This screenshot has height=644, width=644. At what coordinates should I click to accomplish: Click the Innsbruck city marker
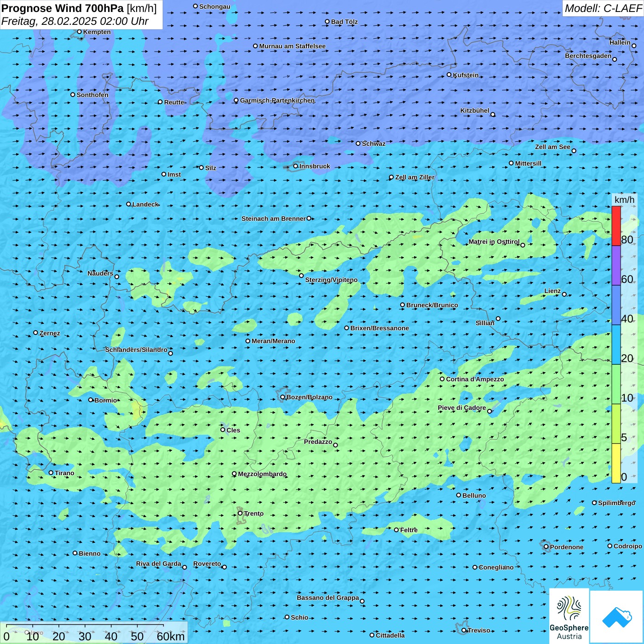tap(295, 166)
